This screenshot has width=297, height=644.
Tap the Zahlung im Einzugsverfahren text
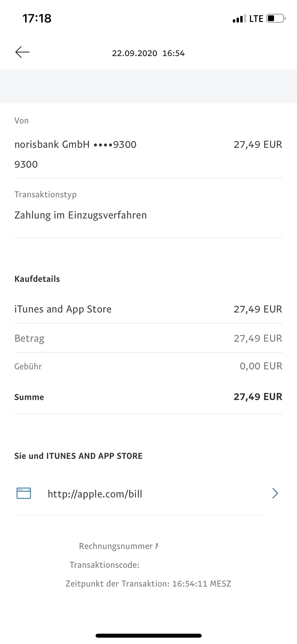[x=81, y=215]
